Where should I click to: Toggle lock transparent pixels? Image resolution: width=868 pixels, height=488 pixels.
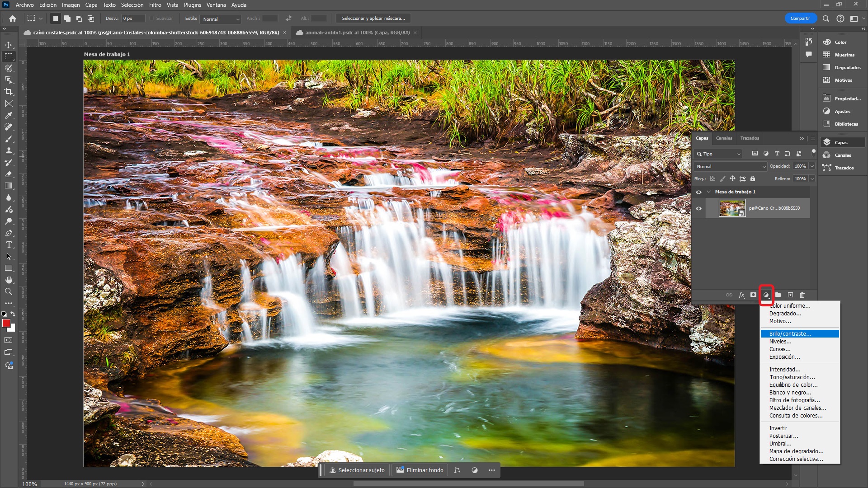pyautogui.click(x=712, y=179)
